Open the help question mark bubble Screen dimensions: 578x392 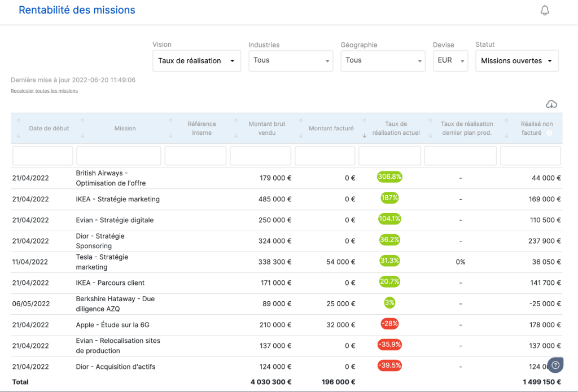555,365
